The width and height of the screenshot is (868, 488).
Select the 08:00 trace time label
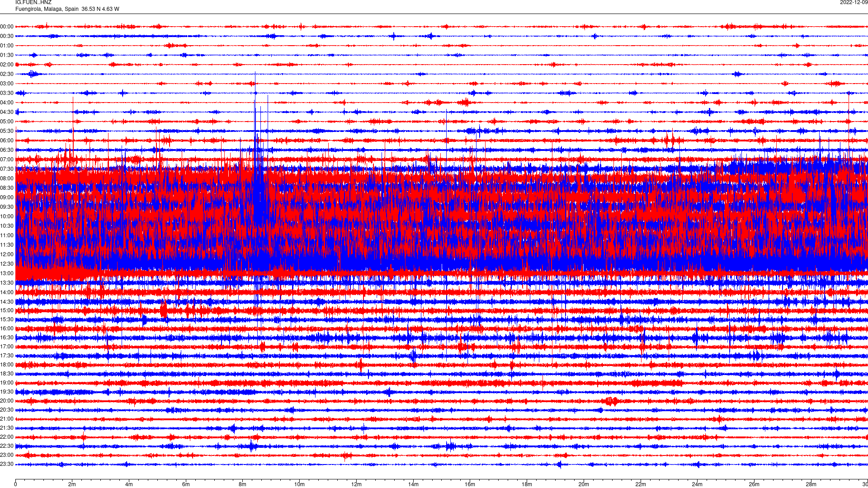click(x=7, y=178)
